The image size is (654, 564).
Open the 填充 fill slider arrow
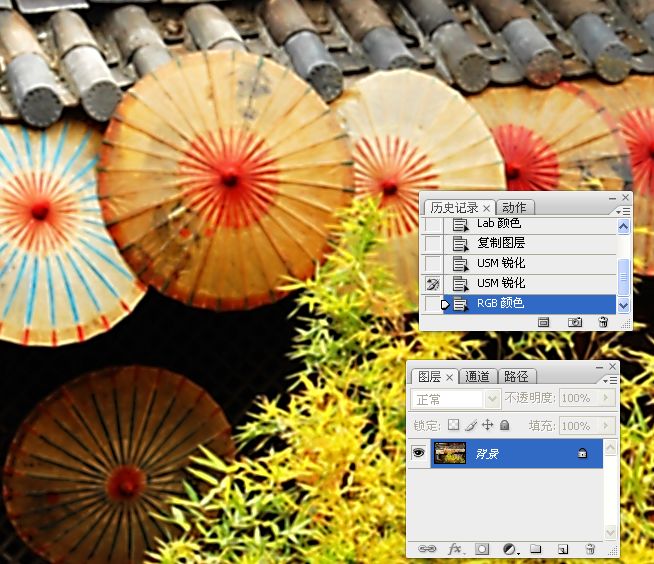tap(606, 426)
